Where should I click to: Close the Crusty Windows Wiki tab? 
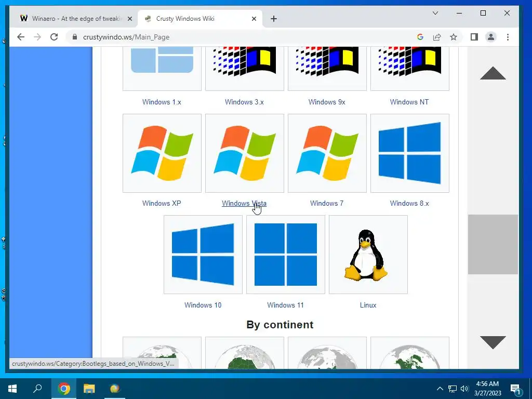coord(254,19)
